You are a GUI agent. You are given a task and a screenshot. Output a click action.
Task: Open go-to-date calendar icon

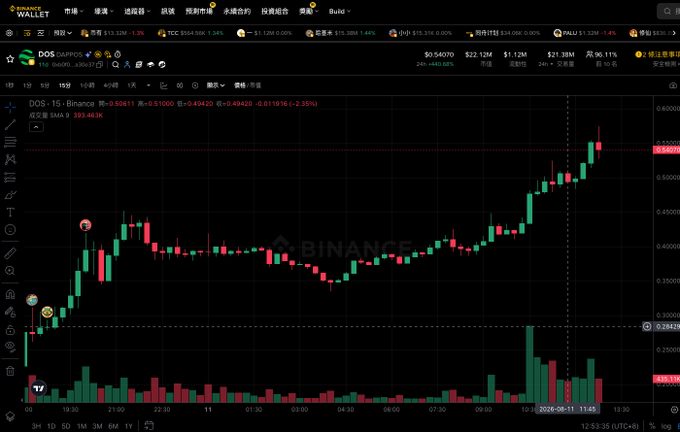[149, 425]
